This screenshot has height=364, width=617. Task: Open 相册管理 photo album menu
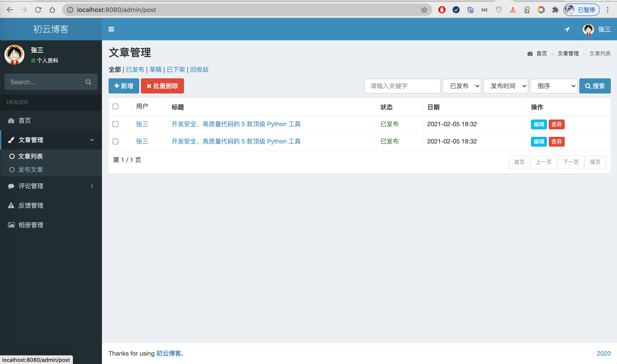pyautogui.click(x=31, y=225)
